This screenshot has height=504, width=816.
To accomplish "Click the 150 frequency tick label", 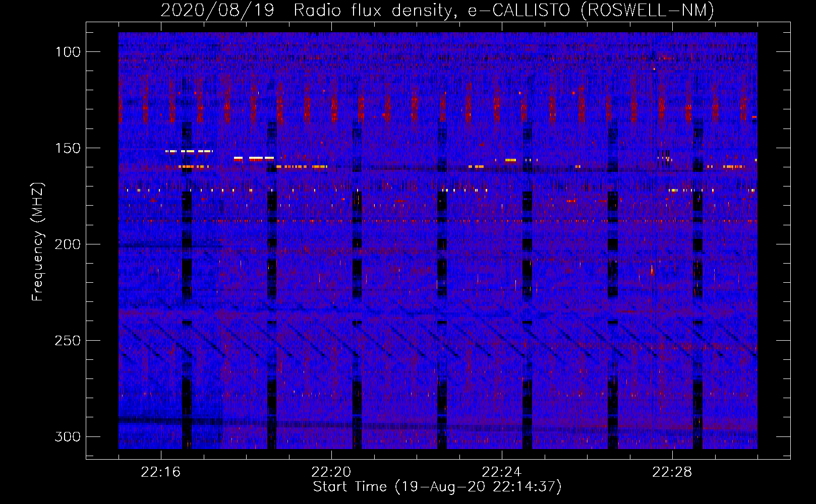I will click(x=68, y=148).
